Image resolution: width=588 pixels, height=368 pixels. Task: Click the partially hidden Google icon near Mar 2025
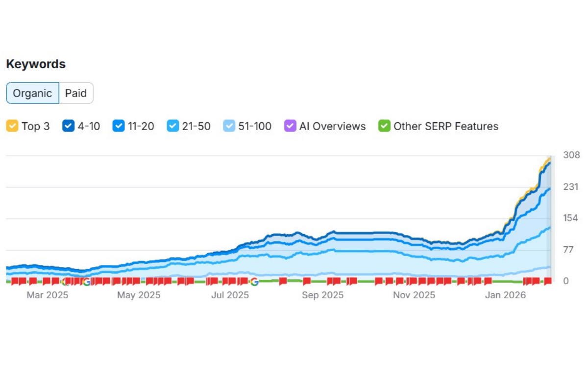coord(65,282)
